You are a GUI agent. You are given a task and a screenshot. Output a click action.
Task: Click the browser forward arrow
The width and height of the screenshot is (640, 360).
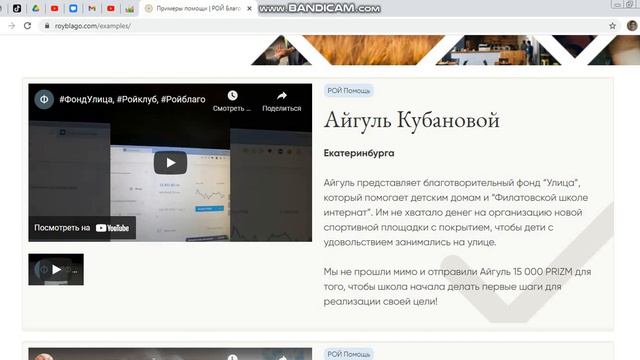11,26
